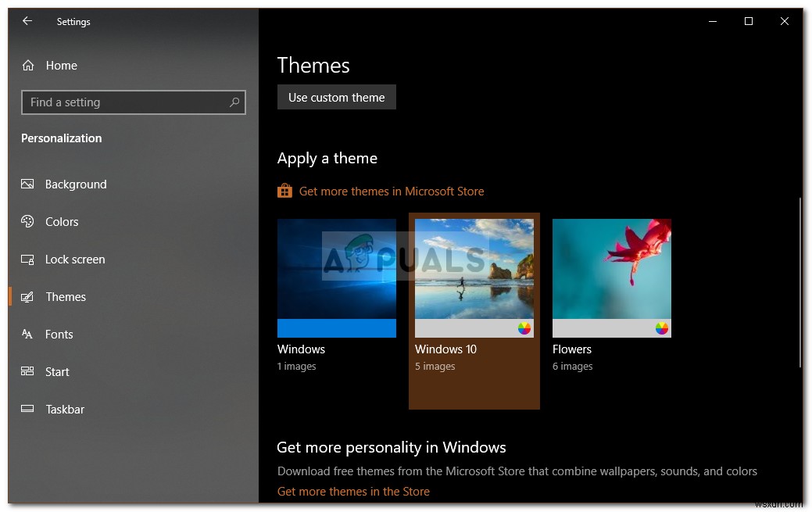Click Get more themes in the Store link
Image resolution: width=812 pixels, height=512 pixels.
pyautogui.click(x=353, y=491)
